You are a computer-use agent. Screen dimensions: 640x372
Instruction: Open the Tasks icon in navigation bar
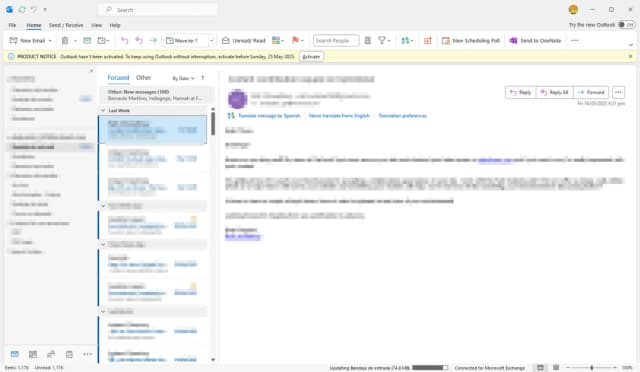pos(69,354)
